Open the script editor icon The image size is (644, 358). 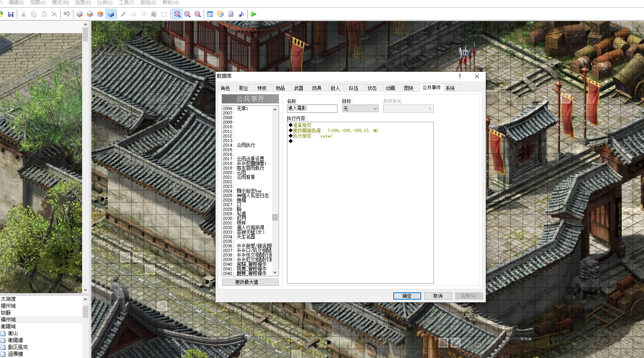pos(231,14)
